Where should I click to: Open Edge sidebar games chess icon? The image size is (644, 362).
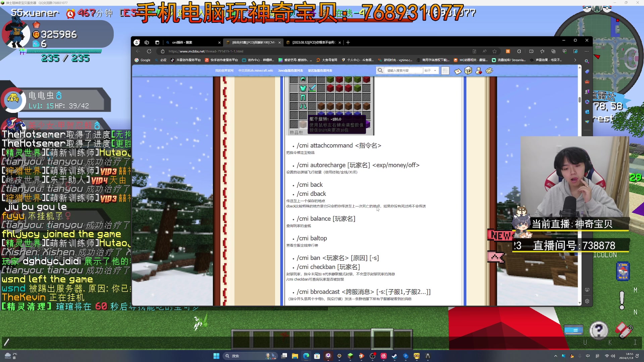click(x=587, y=92)
